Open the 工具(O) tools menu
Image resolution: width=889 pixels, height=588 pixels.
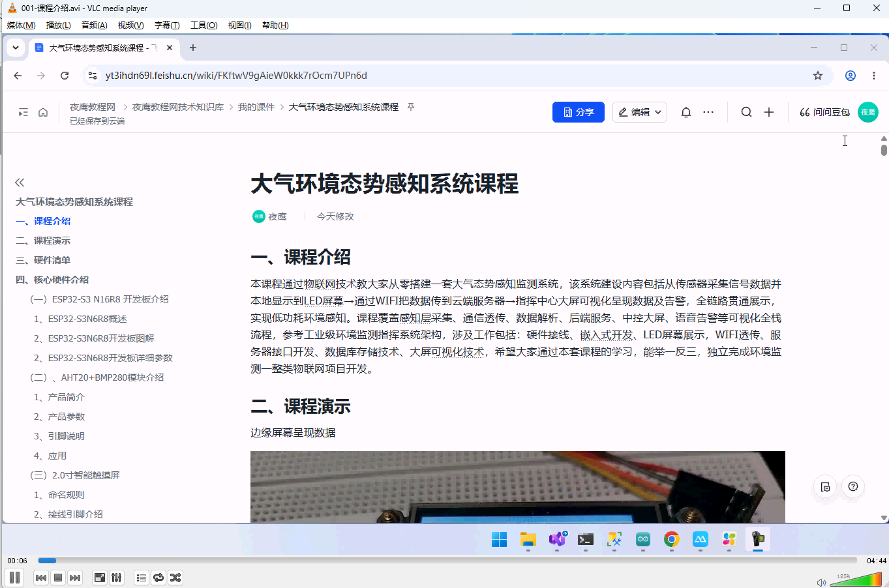[203, 25]
